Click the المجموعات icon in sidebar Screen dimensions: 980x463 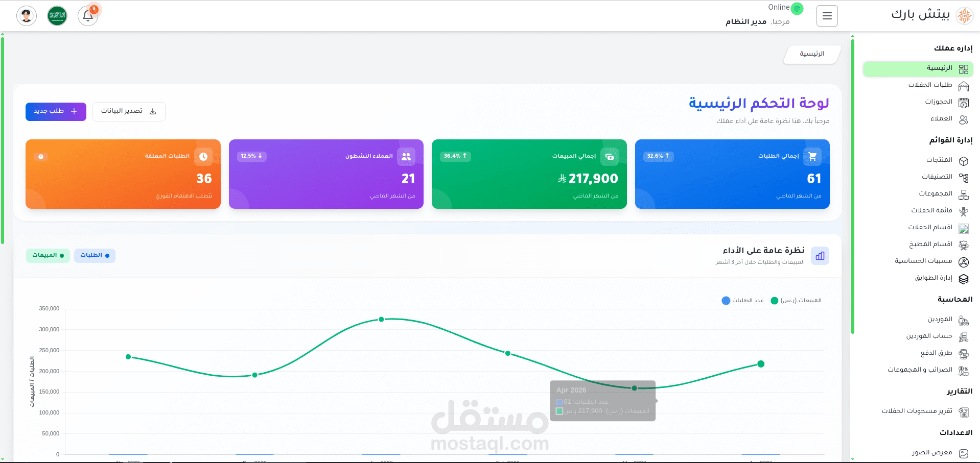[x=964, y=194]
